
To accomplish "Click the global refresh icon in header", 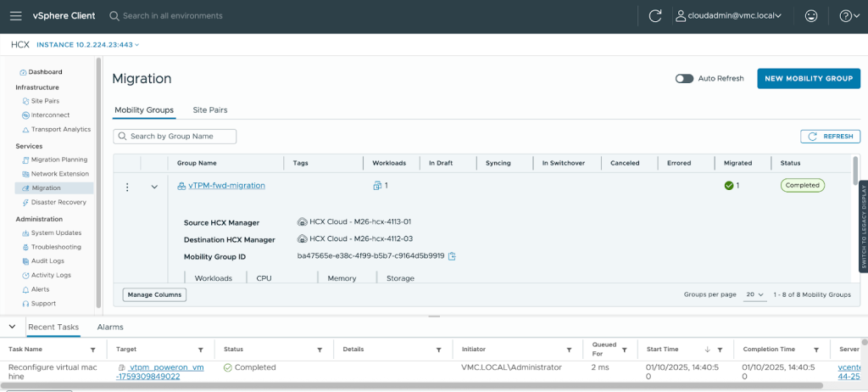I will [654, 15].
